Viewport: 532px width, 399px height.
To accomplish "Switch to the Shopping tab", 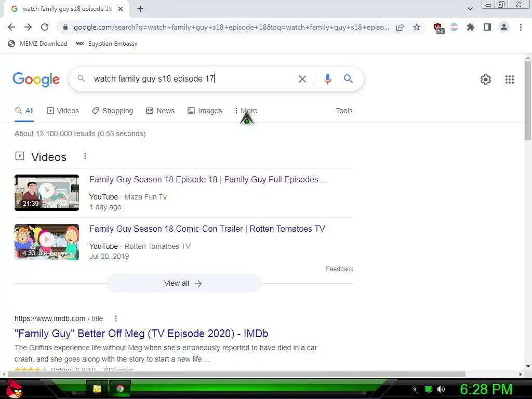I will coord(113,111).
